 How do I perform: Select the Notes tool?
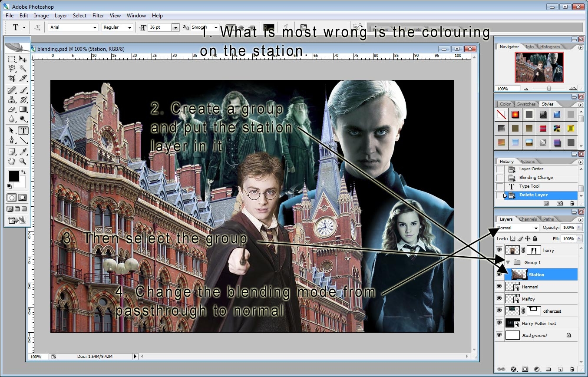[11, 151]
